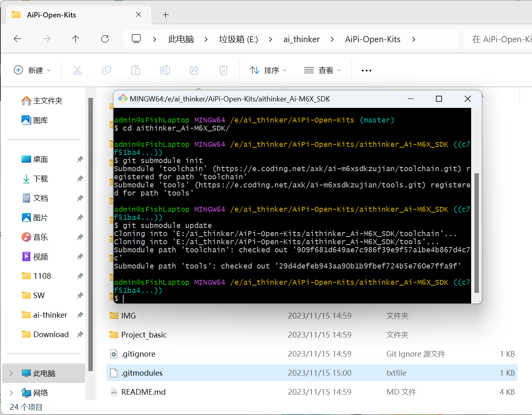The width and height of the screenshot is (532, 415).
Task: Maximize the MINGW64 terminal window
Action: point(439,99)
